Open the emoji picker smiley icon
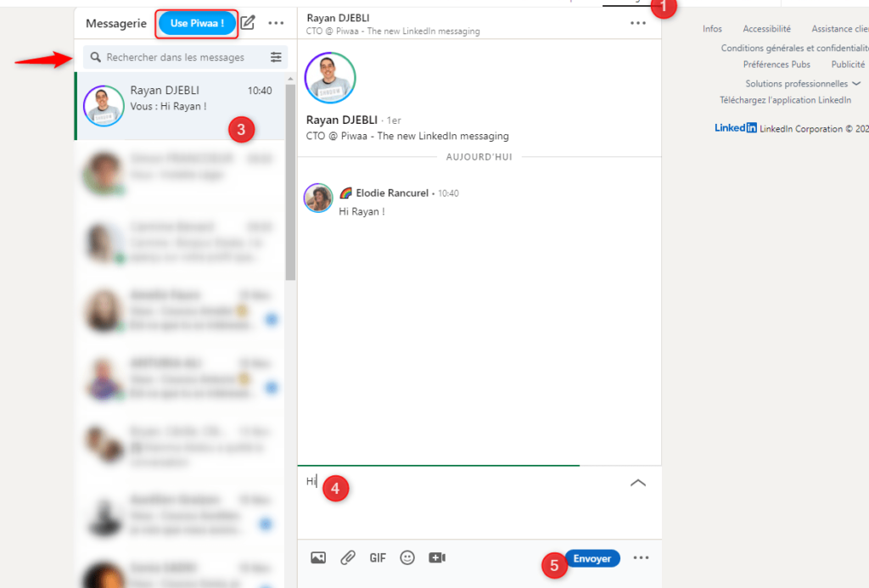869x588 pixels. [407, 557]
